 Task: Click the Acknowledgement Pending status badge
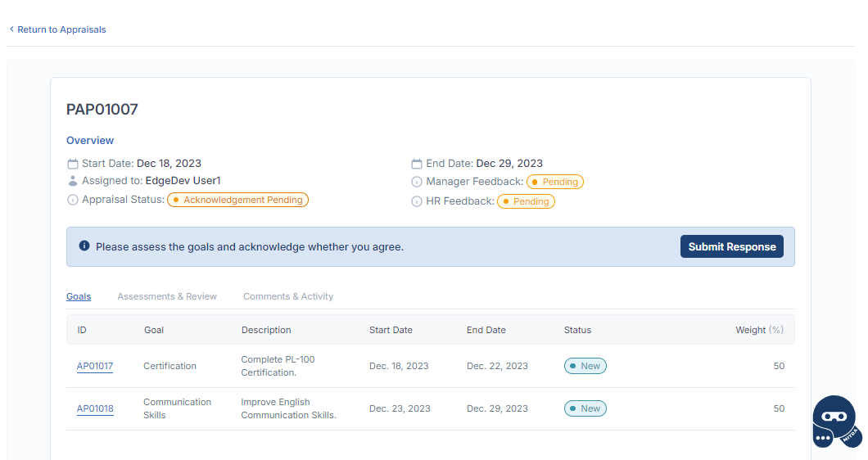pyautogui.click(x=238, y=200)
